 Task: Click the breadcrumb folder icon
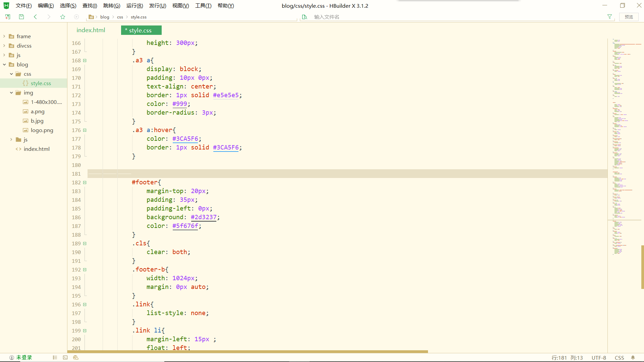91,17
